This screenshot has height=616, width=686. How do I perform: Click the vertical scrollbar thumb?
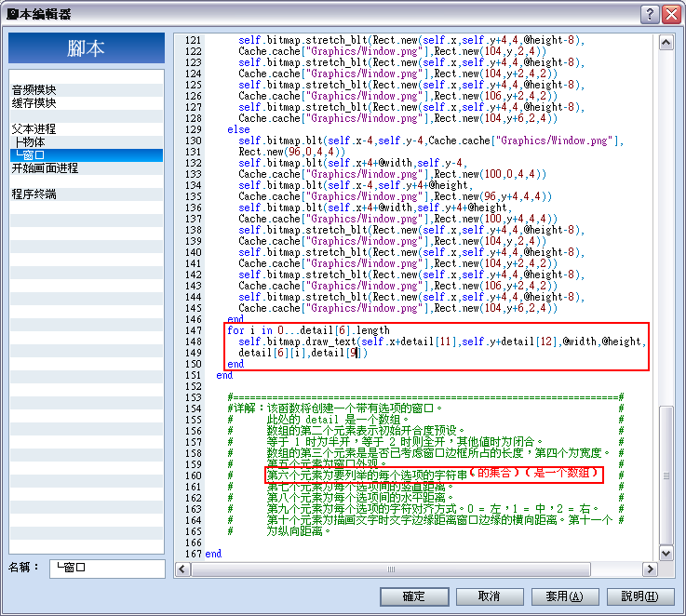point(666,475)
